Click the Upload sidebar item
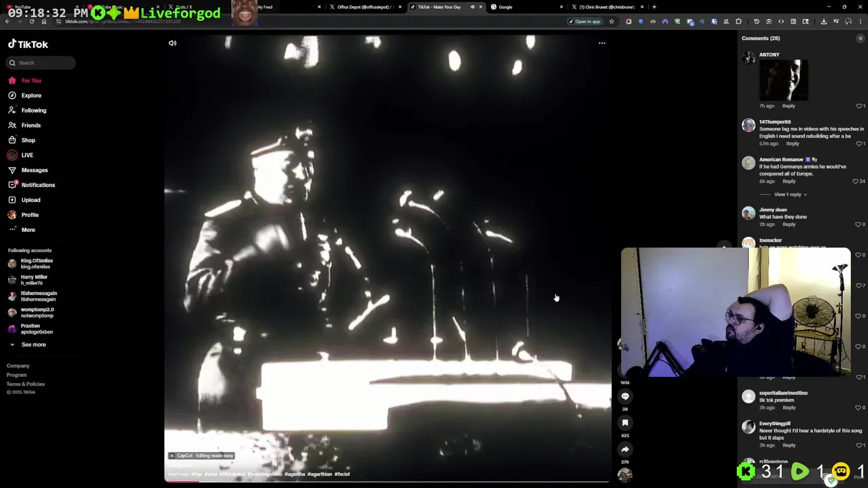The height and width of the screenshot is (488, 868). pyautogui.click(x=31, y=200)
